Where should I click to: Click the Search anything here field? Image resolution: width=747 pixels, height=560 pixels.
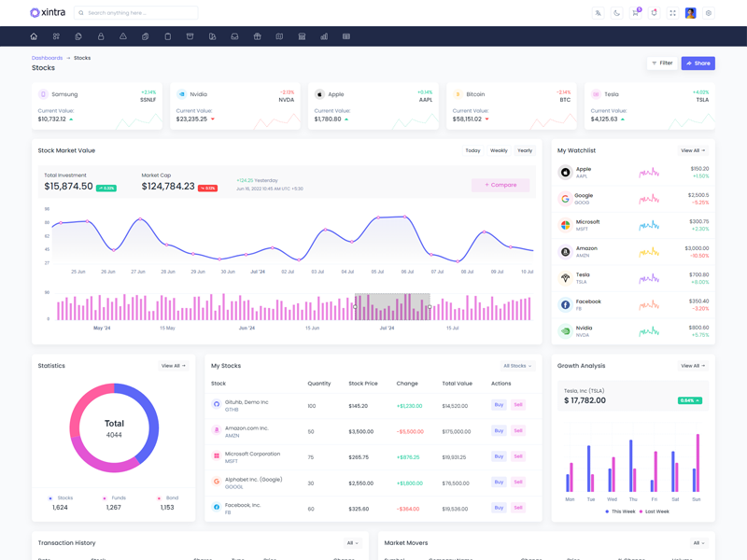pyautogui.click(x=136, y=13)
